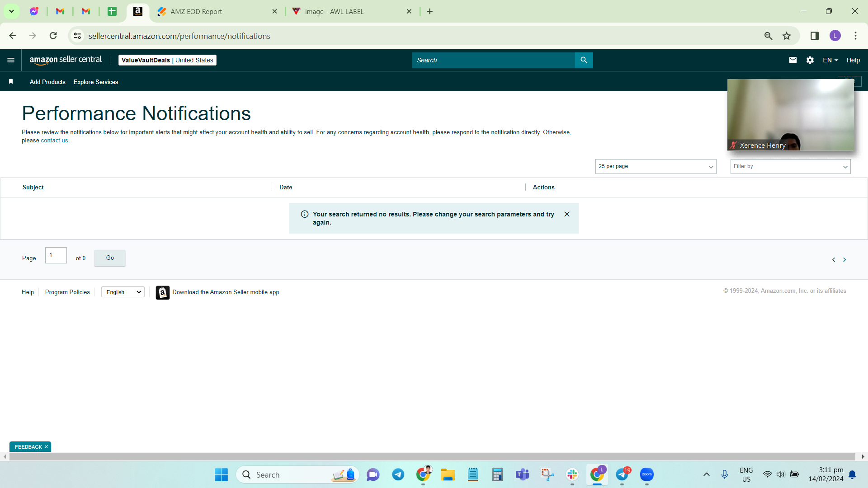Click the footer Help link
The height and width of the screenshot is (488, 868).
tap(28, 292)
